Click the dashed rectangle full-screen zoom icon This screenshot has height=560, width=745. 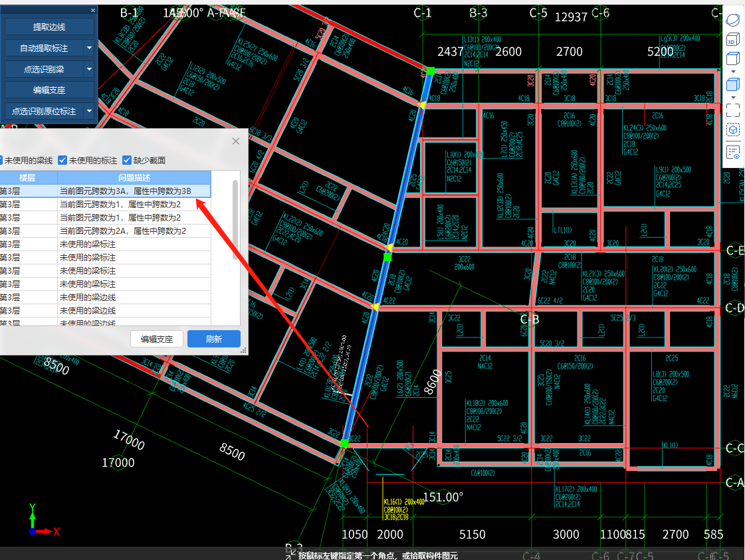733,110
